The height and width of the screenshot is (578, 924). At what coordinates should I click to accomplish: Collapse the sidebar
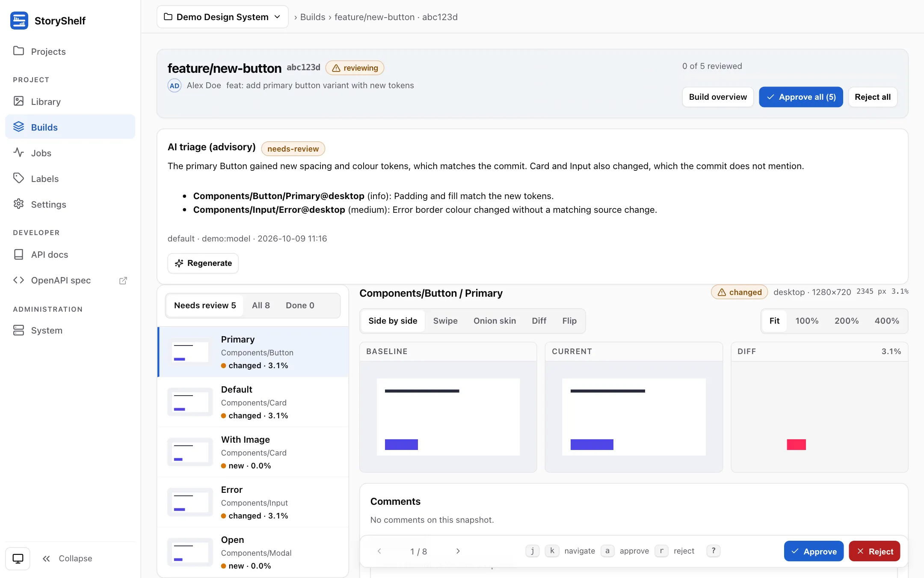click(68, 558)
